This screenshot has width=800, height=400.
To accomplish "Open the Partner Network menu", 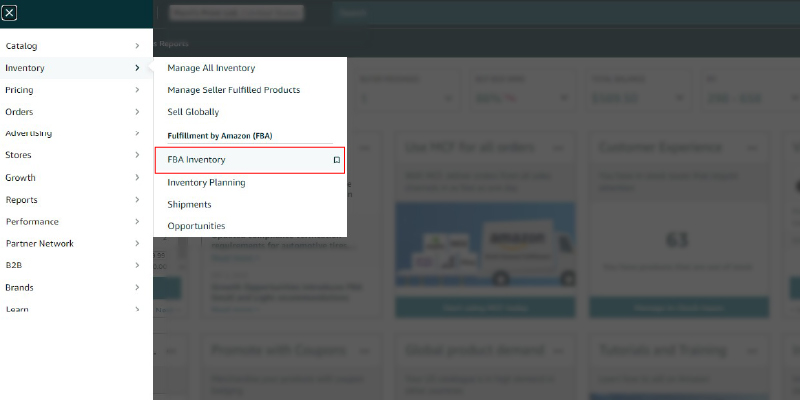I will pos(40,243).
